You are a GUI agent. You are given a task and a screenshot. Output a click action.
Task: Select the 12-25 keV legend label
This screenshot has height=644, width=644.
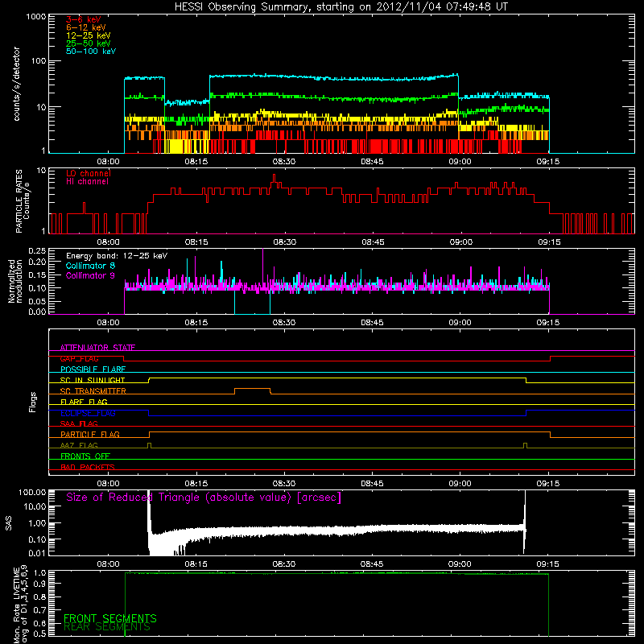click(88, 35)
